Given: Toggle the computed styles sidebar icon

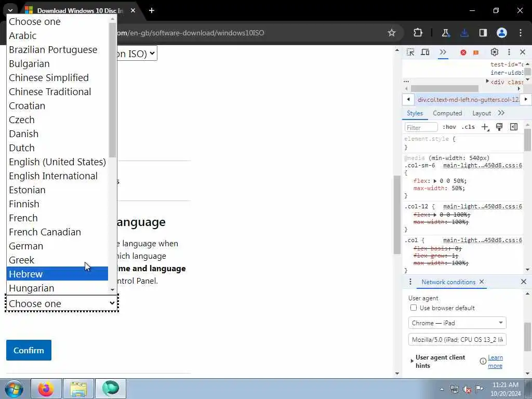Looking at the screenshot, I should tap(514, 127).
